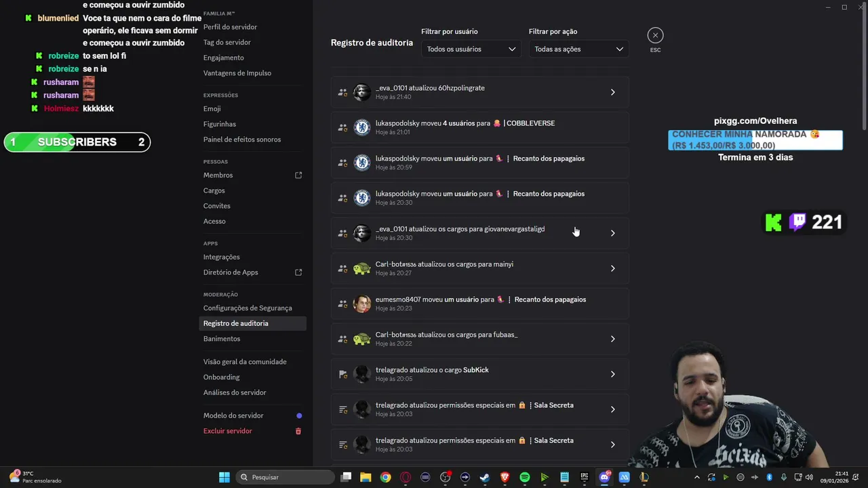
Task: Click external link icon beside Membros
Action: [x=298, y=175]
